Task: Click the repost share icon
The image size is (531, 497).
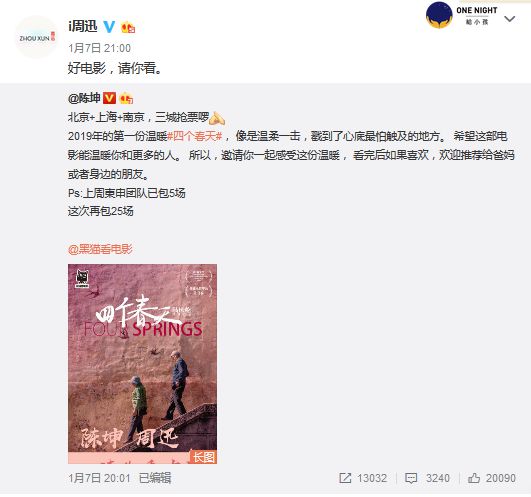Action: (345, 478)
